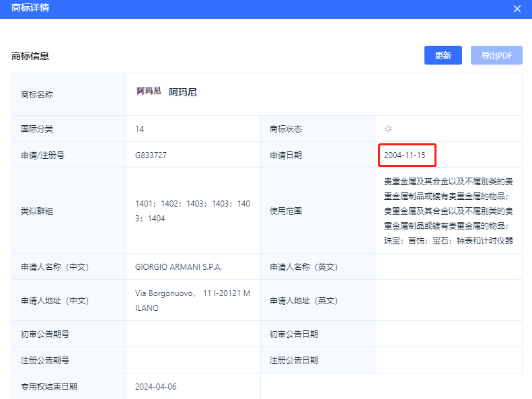Click the 商标名称 label
The width and height of the screenshot is (532, 399).
pos(37,95)
